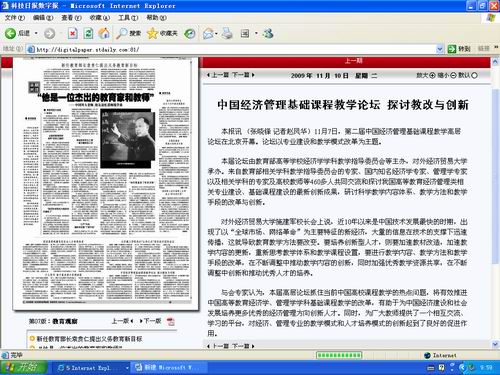Click the 链接 Links toolbar label
The height and width of the screenshot is (375, 500).
coord(484,49)
